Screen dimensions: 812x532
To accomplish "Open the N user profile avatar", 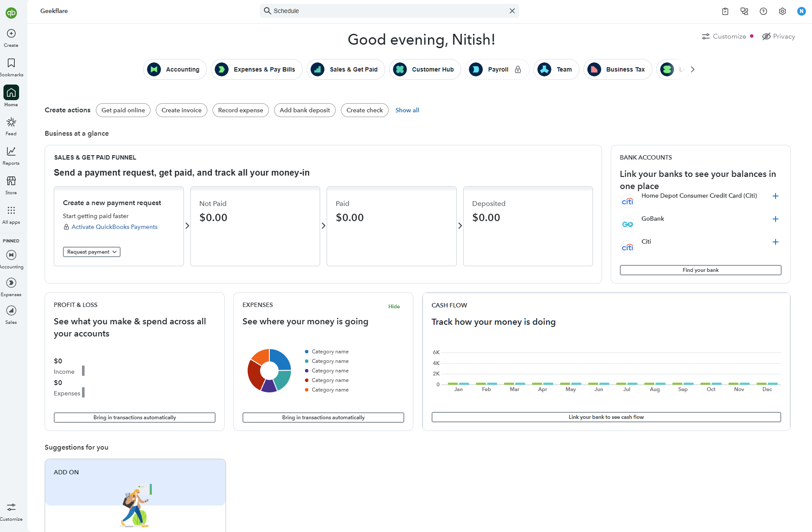I will [x=802, y=11].
